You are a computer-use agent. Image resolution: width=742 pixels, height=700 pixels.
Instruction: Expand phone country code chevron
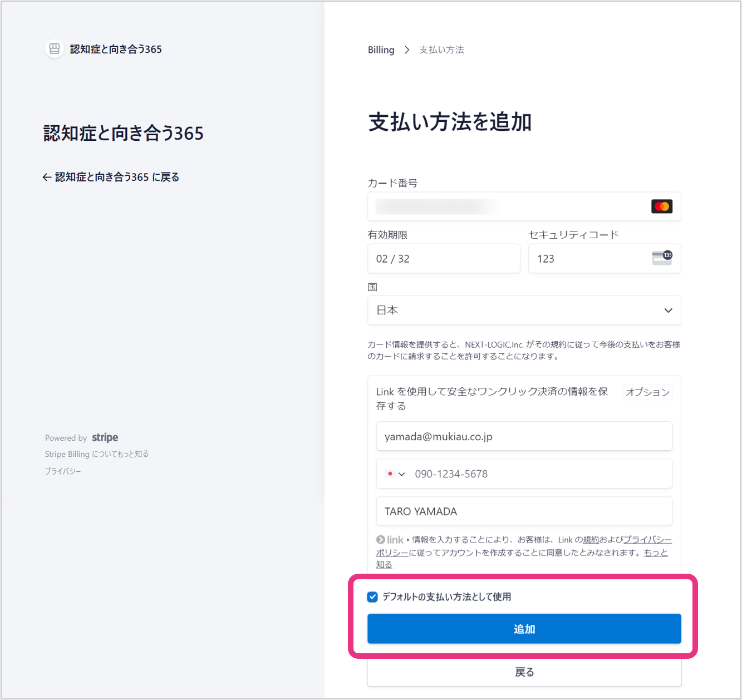[x=402, y=474]
